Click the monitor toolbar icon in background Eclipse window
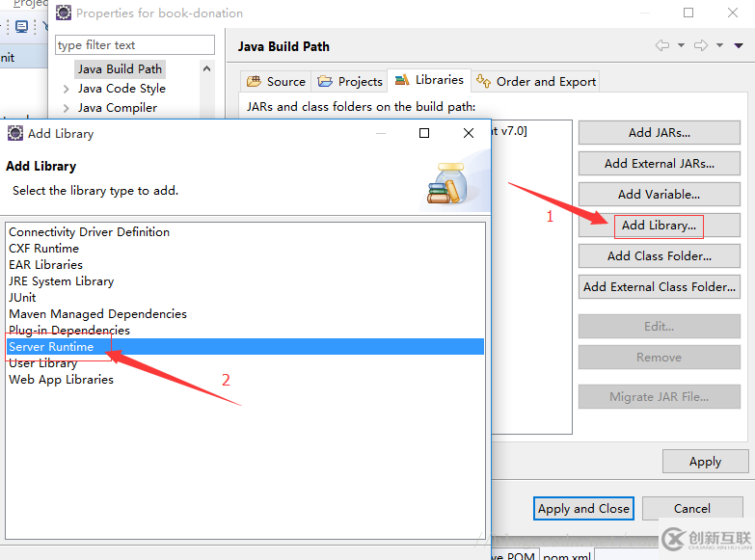Viewport: 755px width, 560px height. tap(21, 26)
